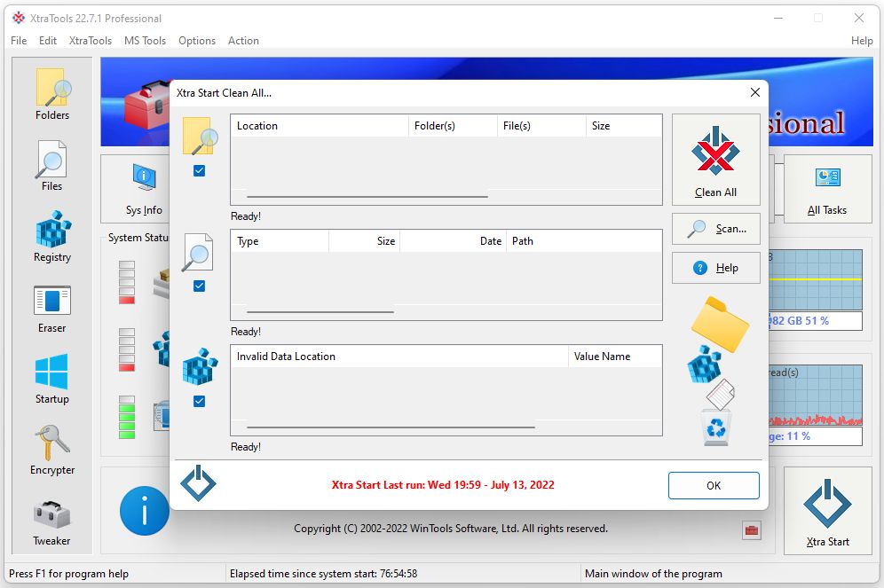Click the small red toolbox icon near copyright
Screen dimensions: 884x588
pos(752,530)
